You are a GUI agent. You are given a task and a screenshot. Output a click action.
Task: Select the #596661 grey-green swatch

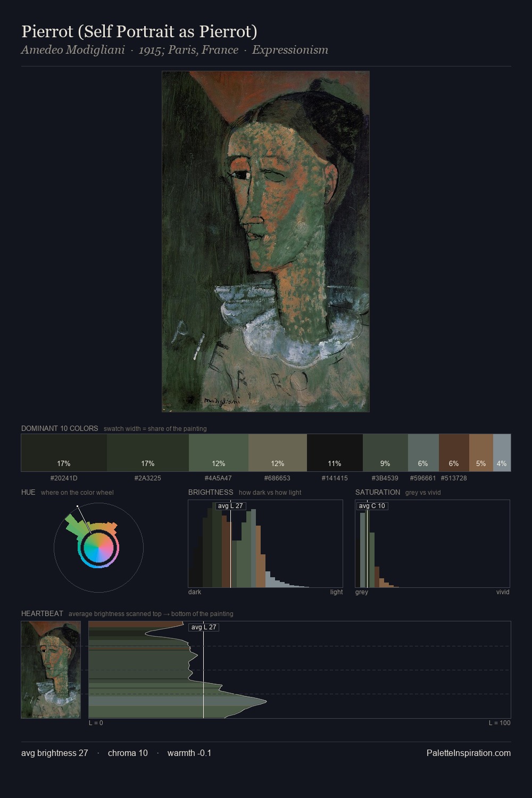423,453
